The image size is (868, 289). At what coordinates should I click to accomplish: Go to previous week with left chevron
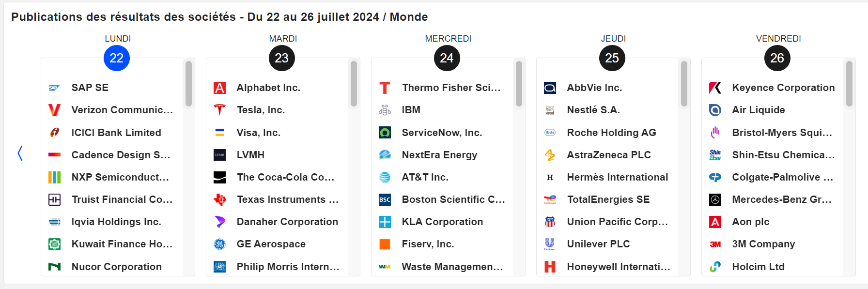click(x=20, y=153)
